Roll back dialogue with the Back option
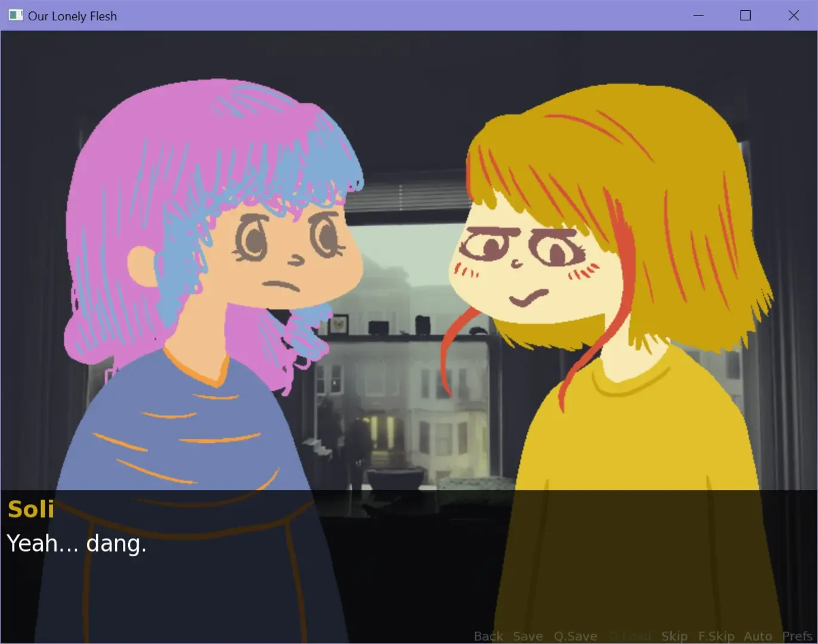The width and height of the screenshot is (818, 644). (489, 636)
